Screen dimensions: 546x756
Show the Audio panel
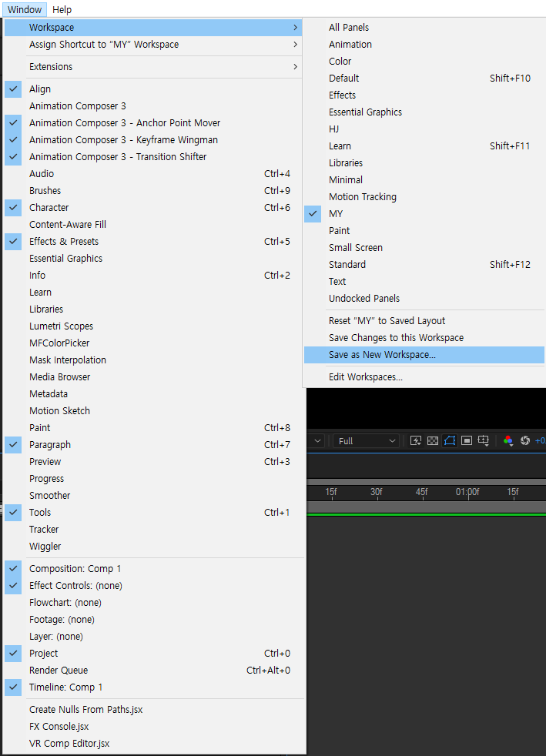click(153, 173)
